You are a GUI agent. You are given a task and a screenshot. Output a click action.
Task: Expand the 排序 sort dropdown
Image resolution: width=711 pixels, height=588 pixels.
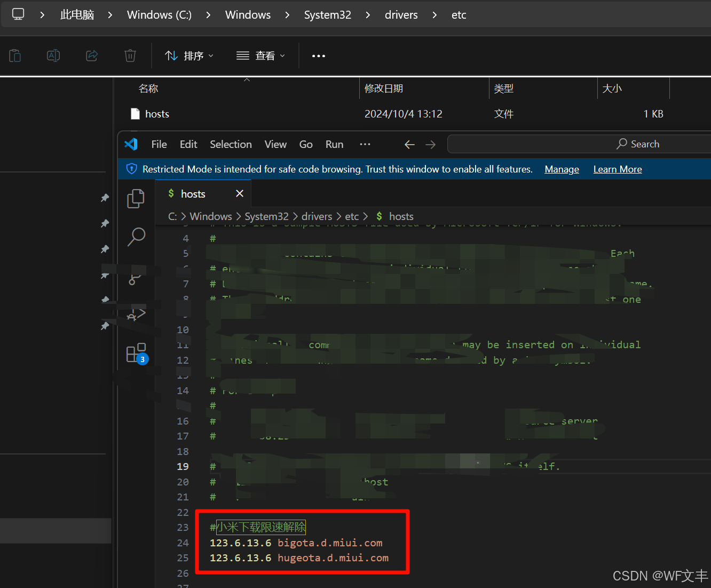click(x=189, y=56)
